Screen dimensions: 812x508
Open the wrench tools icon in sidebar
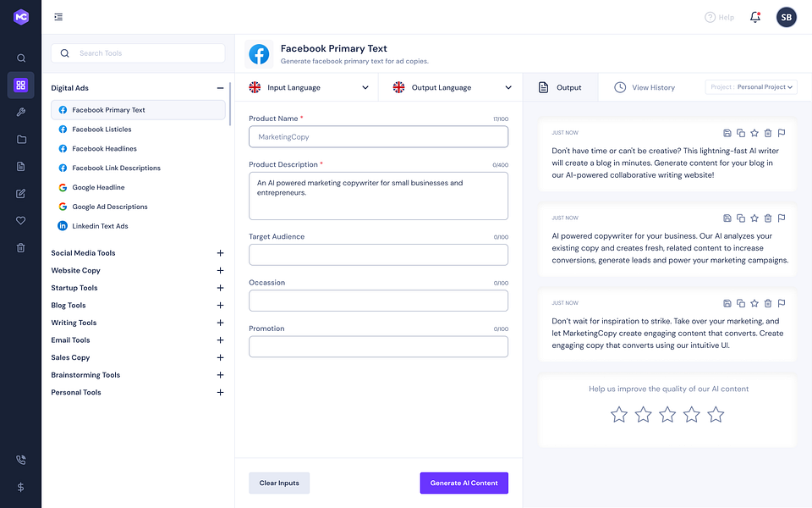[20, 112]
